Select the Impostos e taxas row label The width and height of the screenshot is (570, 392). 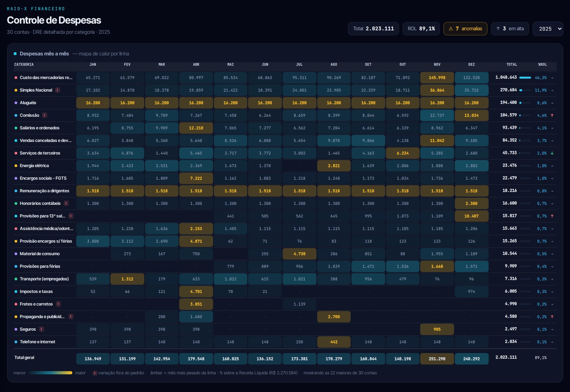pyautogui.click(x=36, y=292)
